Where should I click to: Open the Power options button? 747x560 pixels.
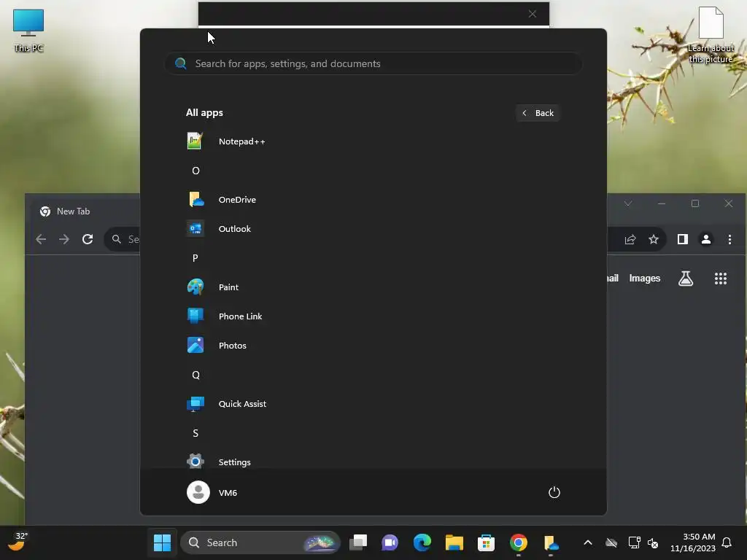[x=554, y=492]
